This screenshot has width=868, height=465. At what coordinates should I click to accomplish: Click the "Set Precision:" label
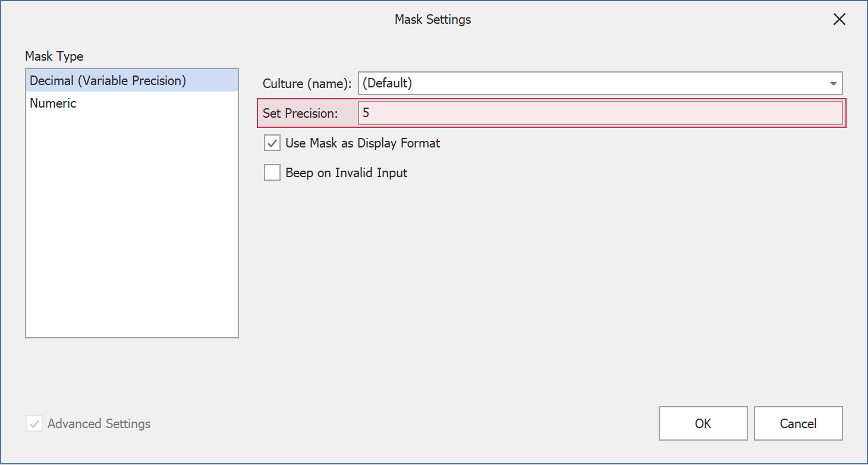(x=300, y=113)
